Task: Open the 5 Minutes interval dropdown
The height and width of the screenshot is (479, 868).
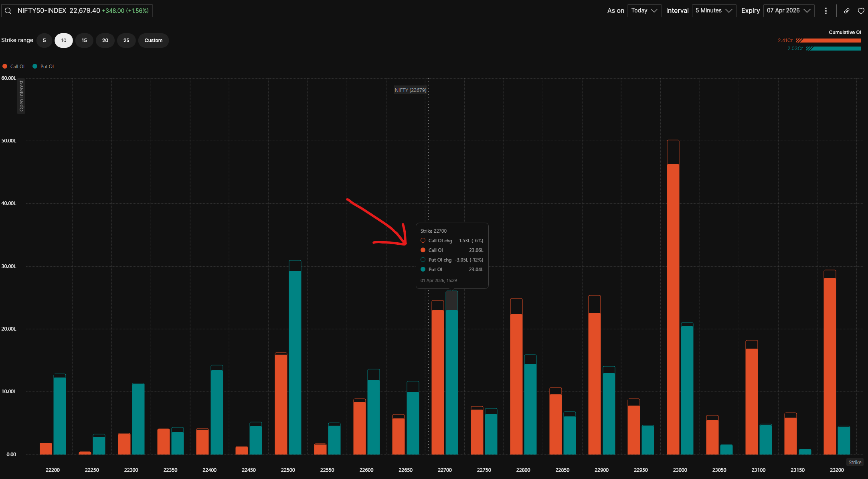Action: (x=714, y=11)
